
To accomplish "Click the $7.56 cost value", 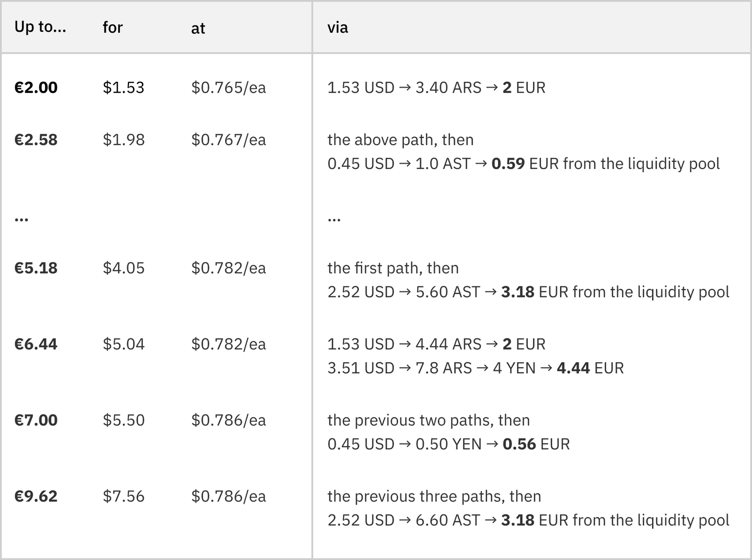I will pyautogui.click(x=123, y=496).
